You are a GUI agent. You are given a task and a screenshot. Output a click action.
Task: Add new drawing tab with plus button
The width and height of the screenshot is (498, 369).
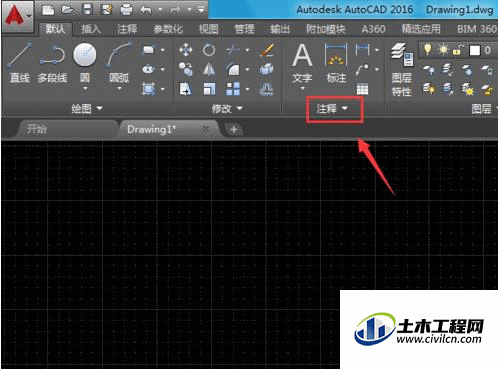point(234,129)
